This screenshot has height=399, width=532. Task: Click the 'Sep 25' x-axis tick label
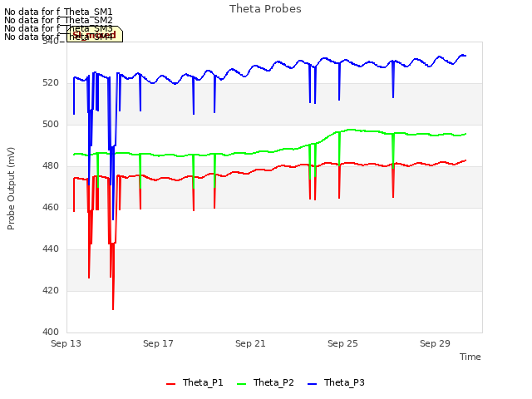342,343
